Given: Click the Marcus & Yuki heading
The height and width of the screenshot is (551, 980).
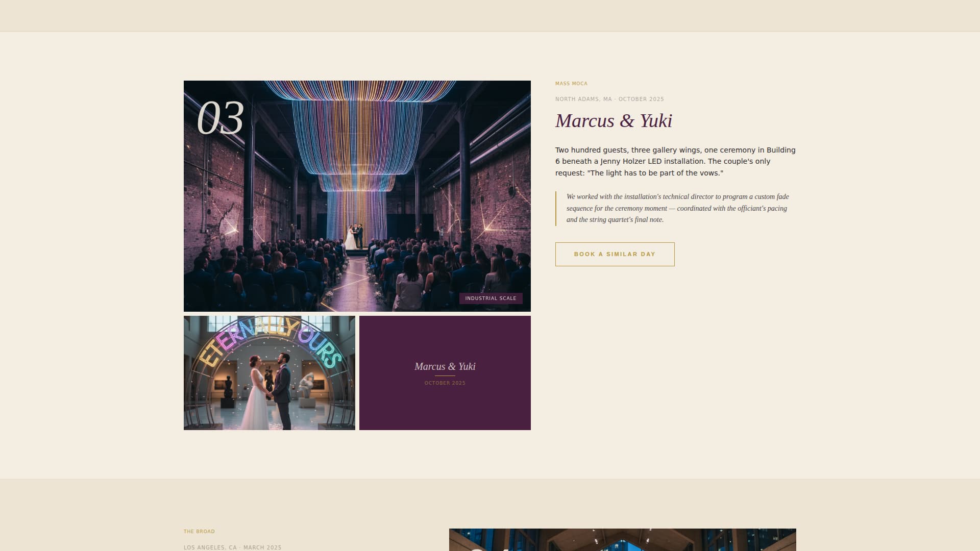Looking at the screenshot, I should tap(614, 121).
